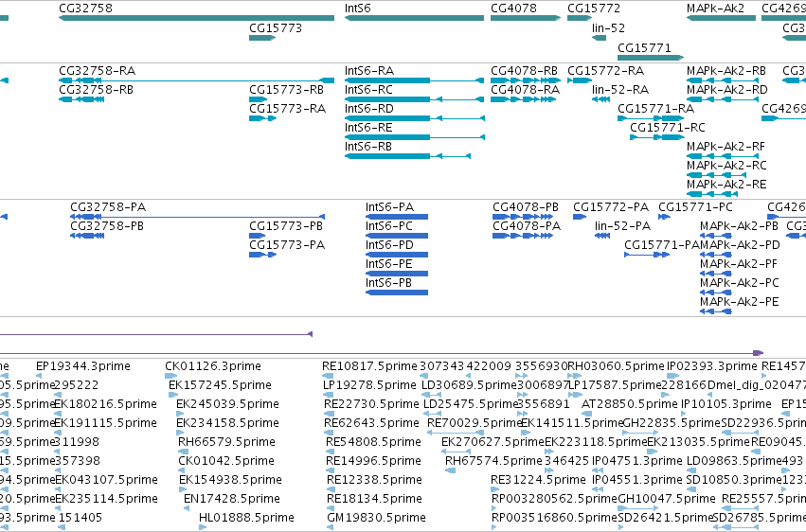Select the lin-52 gene feature
This screenshot has height=532, width=806.
pos(600,38)
